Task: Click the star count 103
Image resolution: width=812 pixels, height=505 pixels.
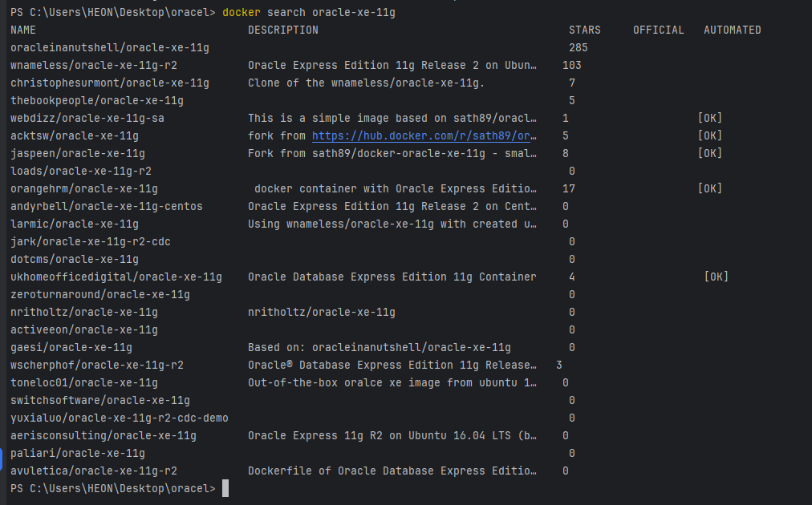Action: coord(572,65)
